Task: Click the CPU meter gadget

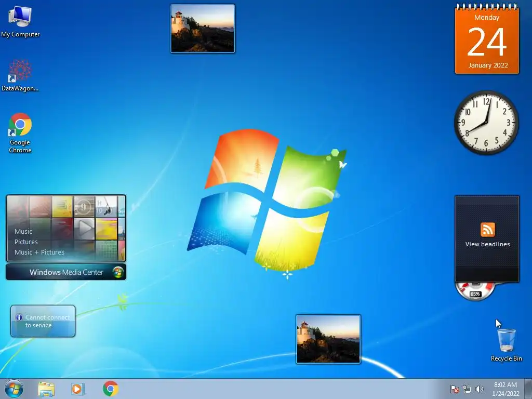Action: pyautogui.click(x=475, y=291)
